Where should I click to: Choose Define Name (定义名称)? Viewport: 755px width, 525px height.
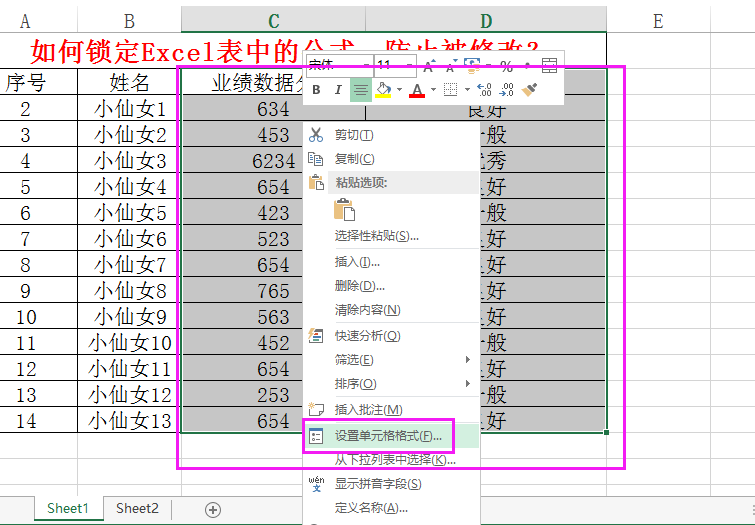(391, 508)
